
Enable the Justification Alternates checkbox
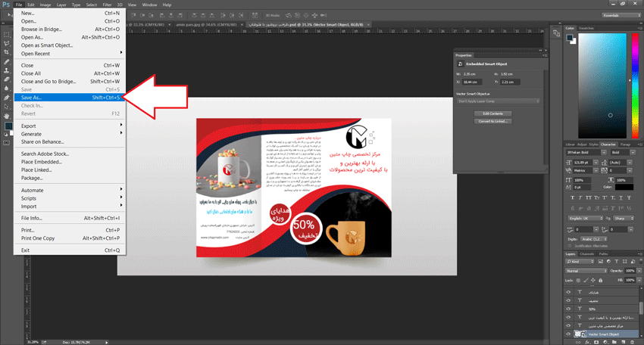coord(571,246)
